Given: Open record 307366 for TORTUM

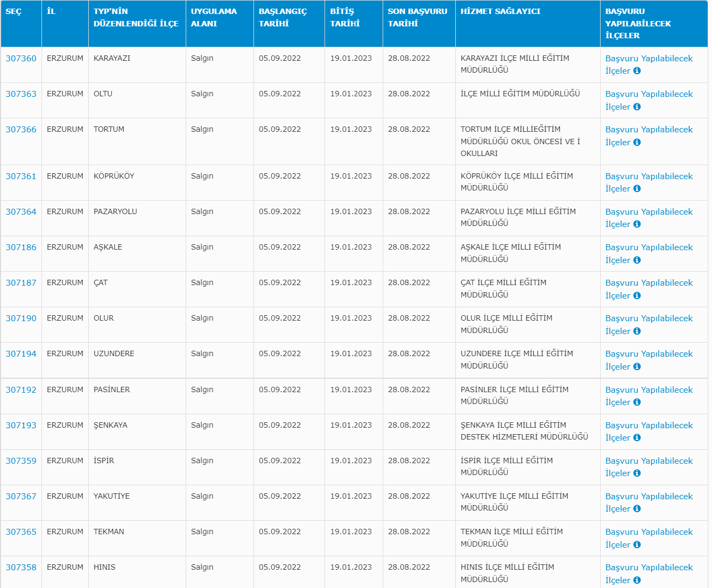Looking at the screenshot, I should click(x=21, y=130).
